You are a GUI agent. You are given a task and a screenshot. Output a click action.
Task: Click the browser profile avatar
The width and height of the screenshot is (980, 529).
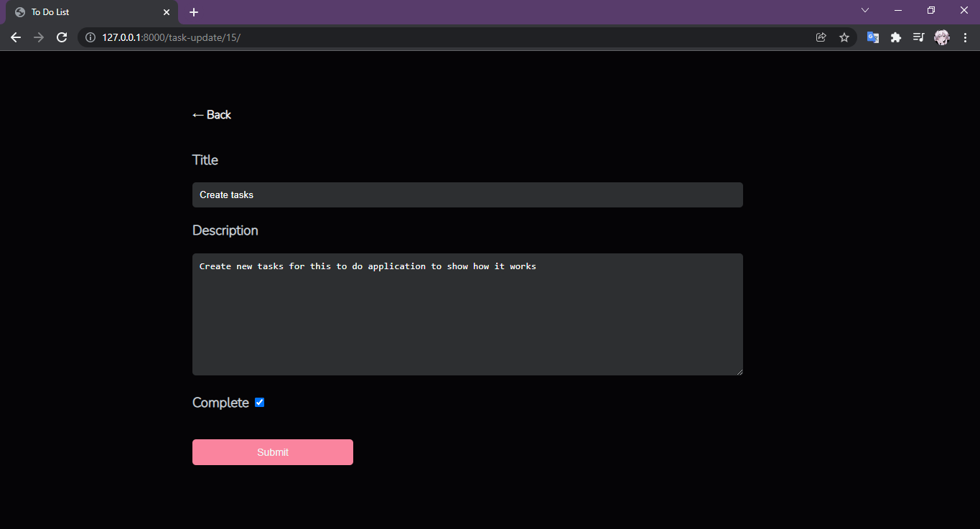tap(941, 37)
